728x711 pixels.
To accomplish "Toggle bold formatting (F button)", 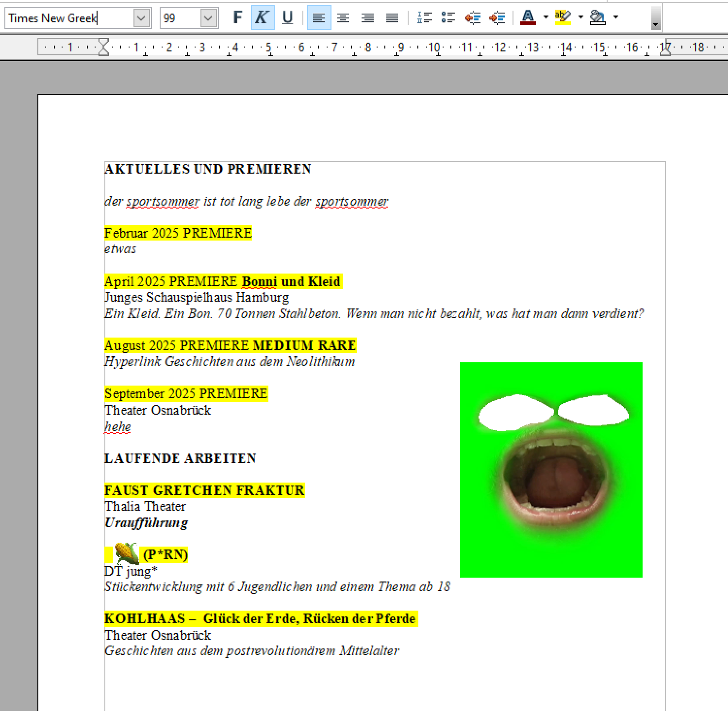I will point(237,18).
